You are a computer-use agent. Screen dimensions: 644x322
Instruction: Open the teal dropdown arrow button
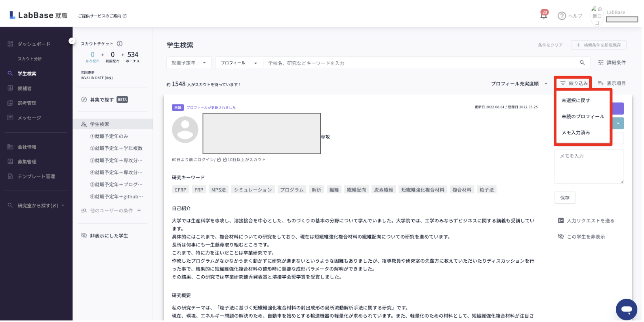(x=618, y=123)
